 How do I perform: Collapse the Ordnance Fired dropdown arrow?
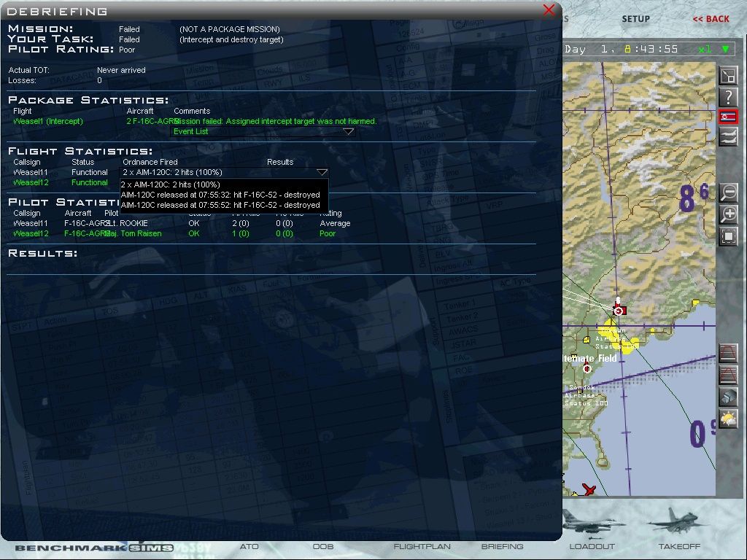[322, 172]
